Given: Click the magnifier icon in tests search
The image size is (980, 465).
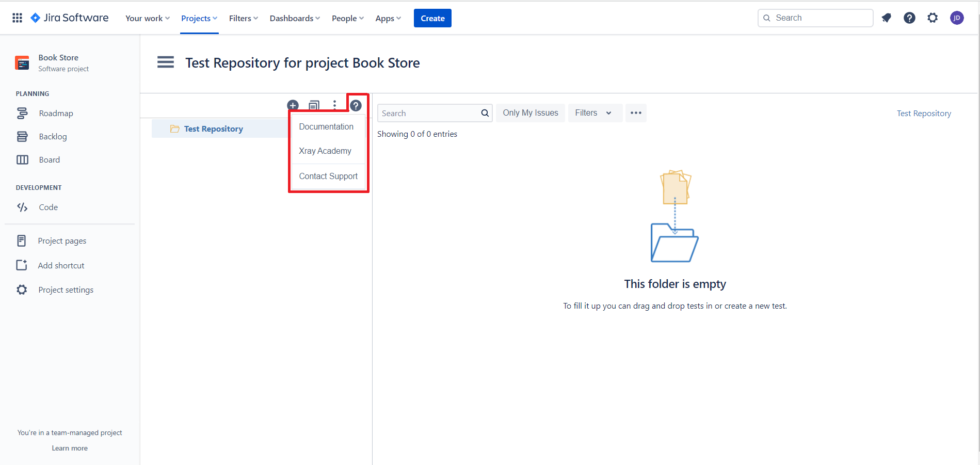Looking at the screenshot, I should [485, 113].
